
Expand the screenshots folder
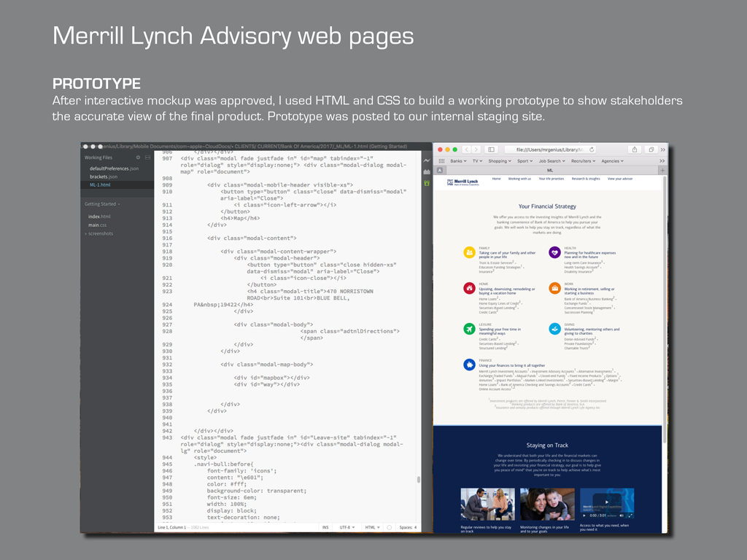coord(100,233)
